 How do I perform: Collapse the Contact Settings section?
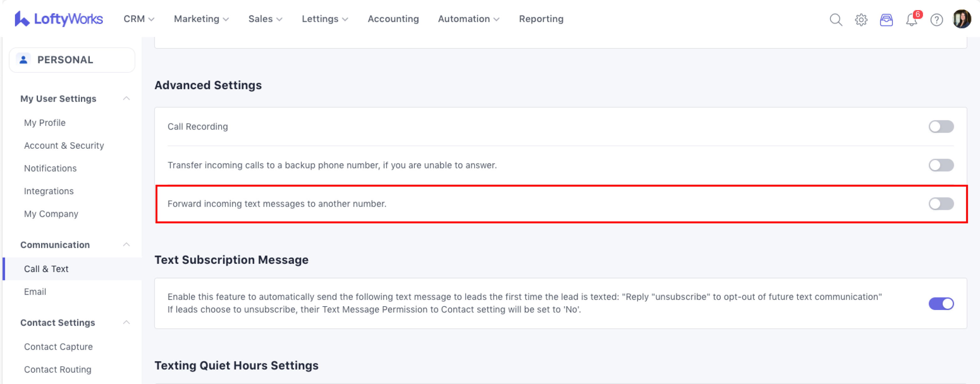pos(126,322)
